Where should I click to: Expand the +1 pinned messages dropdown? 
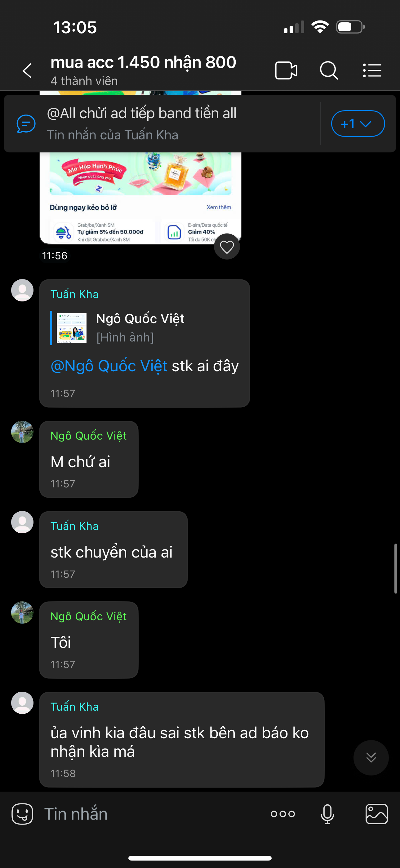(358, 124)
